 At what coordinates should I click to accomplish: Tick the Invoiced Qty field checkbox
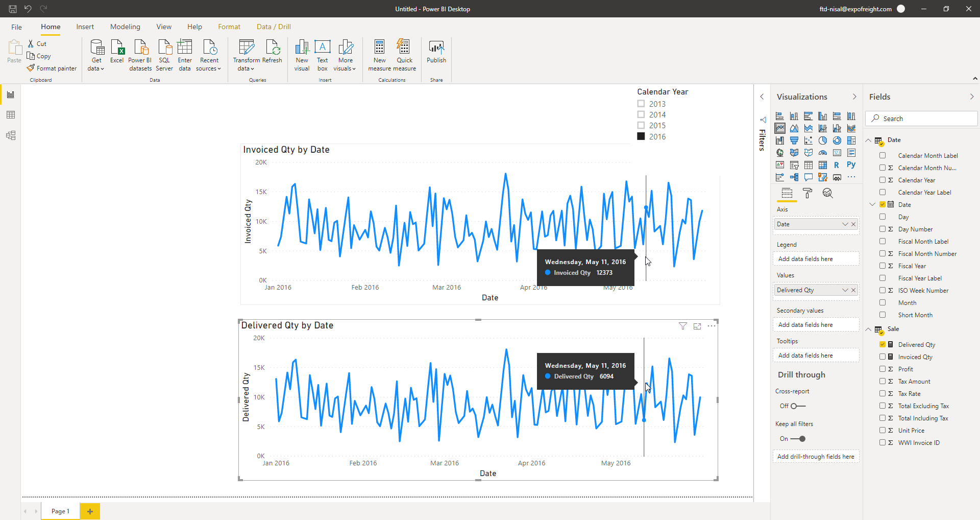[883, 357]
